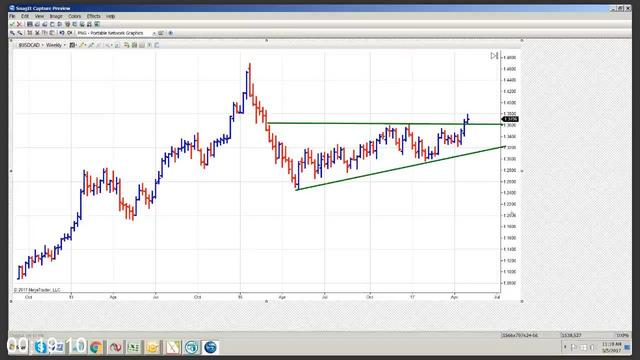Click the undo arrow icon
This screenshot has width=640, height=360.
(62, 33)
